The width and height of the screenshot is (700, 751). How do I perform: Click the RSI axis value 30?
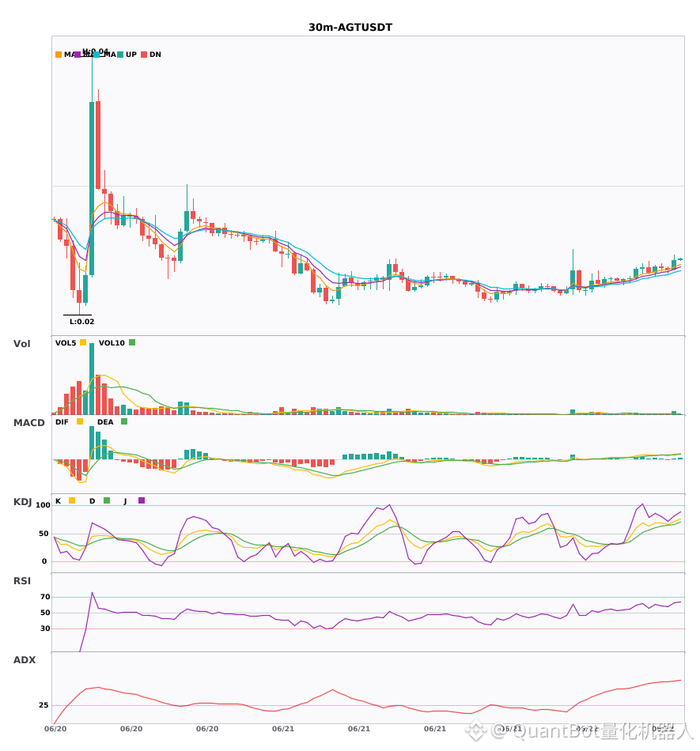pos(45,628)
